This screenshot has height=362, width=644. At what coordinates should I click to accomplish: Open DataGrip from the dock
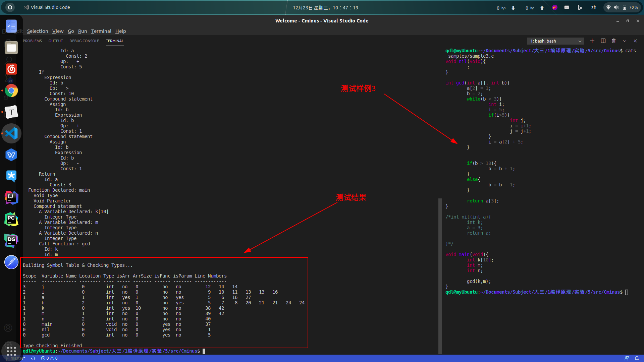(x=11, y=240)
